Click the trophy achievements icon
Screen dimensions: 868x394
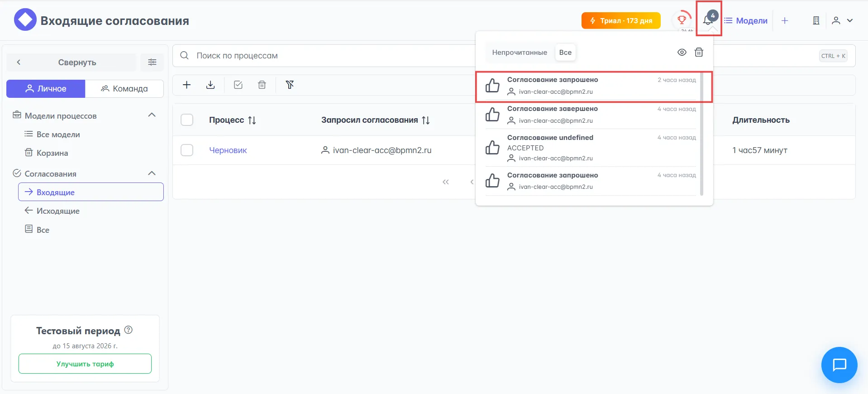point(682,20)
